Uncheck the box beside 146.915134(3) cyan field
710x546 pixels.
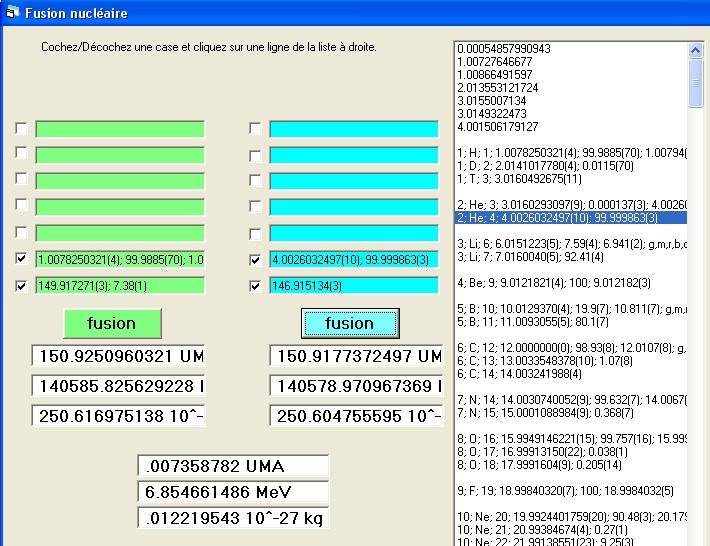pyautogui.click(x=255, y=286)
